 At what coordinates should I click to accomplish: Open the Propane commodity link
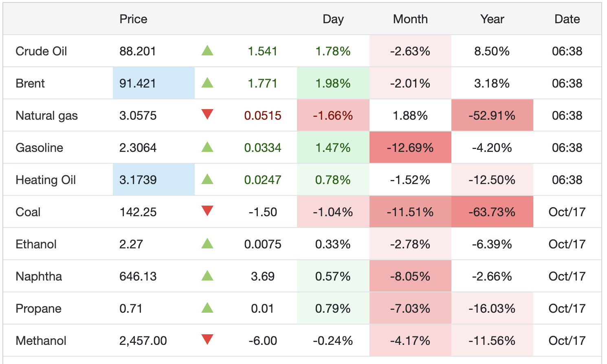(x=38, y=309)
